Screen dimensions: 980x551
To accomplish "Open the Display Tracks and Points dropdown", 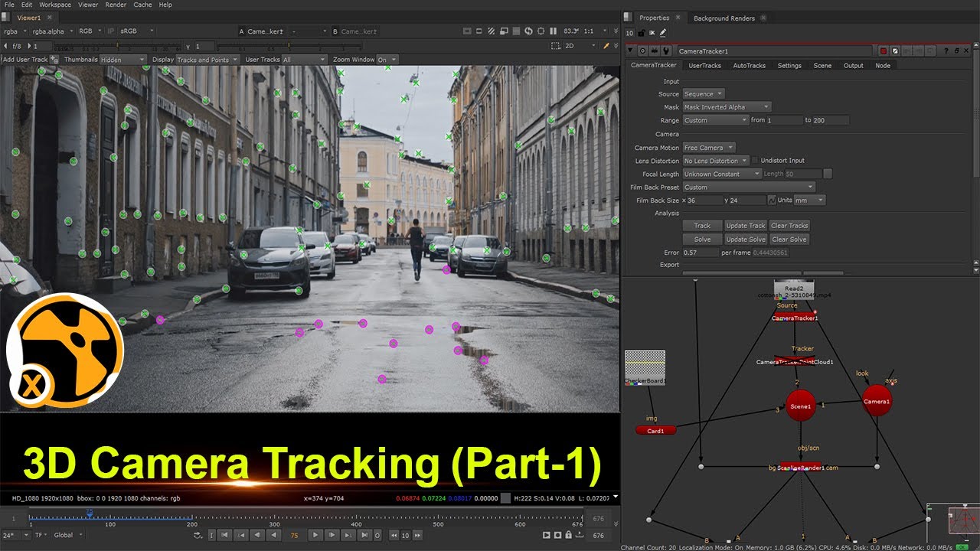I will click(207, 60).
